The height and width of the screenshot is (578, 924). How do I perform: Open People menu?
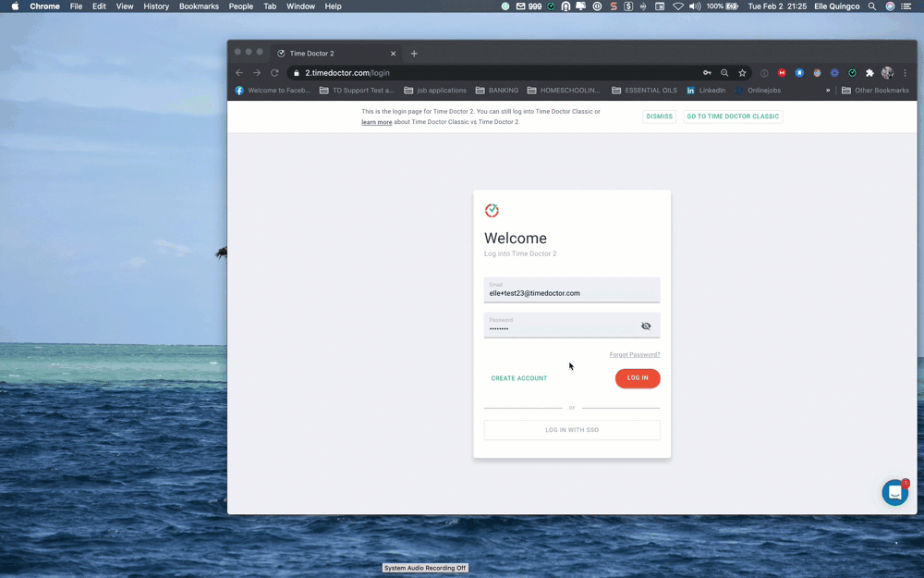[241, 6]
